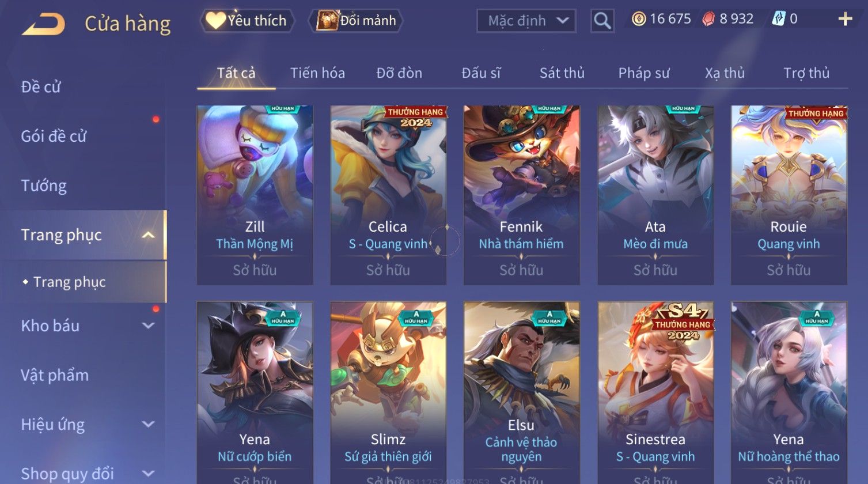Tap the gold coin balance icon
Viewport: 868px width, 484px height.
coord(638,19)
